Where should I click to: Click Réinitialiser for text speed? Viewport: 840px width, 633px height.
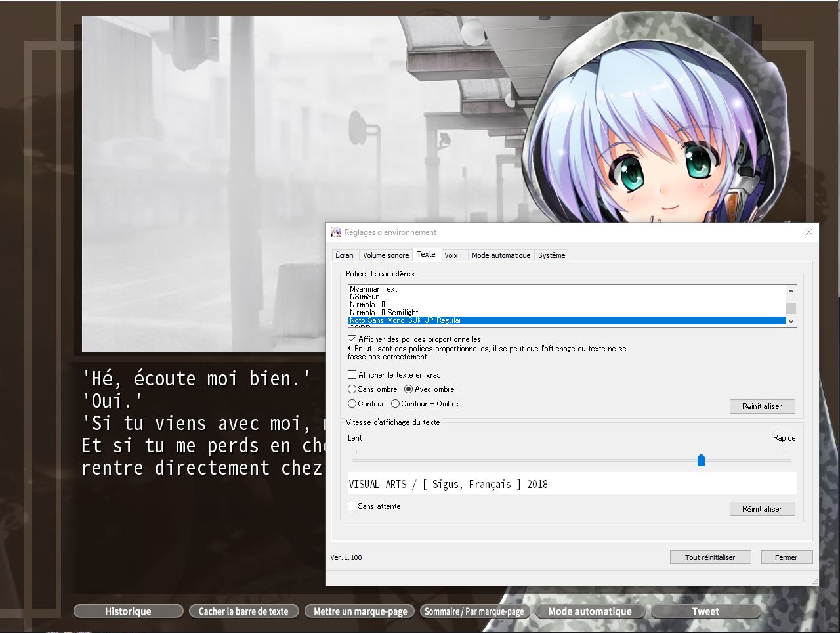[x=762, y=509]
